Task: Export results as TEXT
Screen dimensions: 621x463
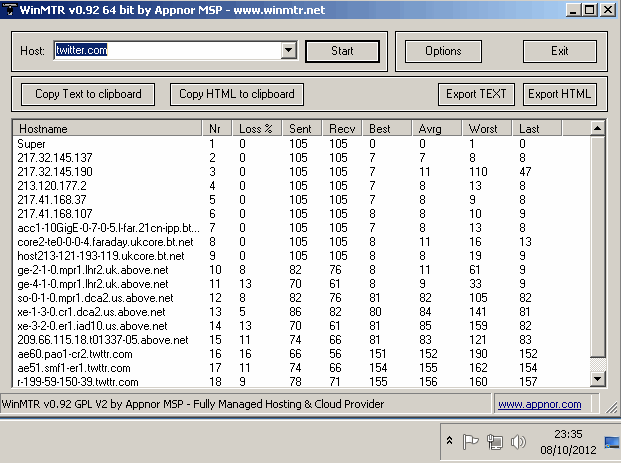Action: [476, 94]
